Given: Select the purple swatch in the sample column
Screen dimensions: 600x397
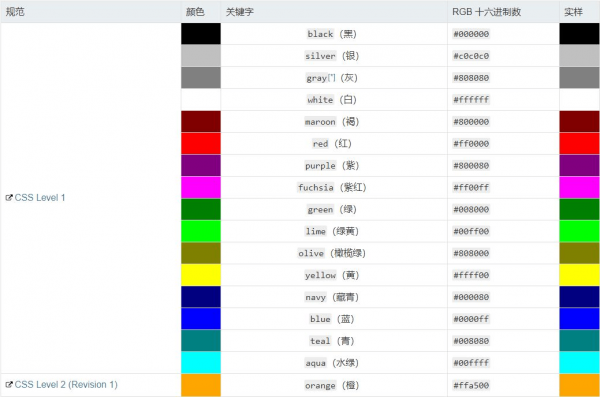Looking at the screenshot, I should 579,165.
